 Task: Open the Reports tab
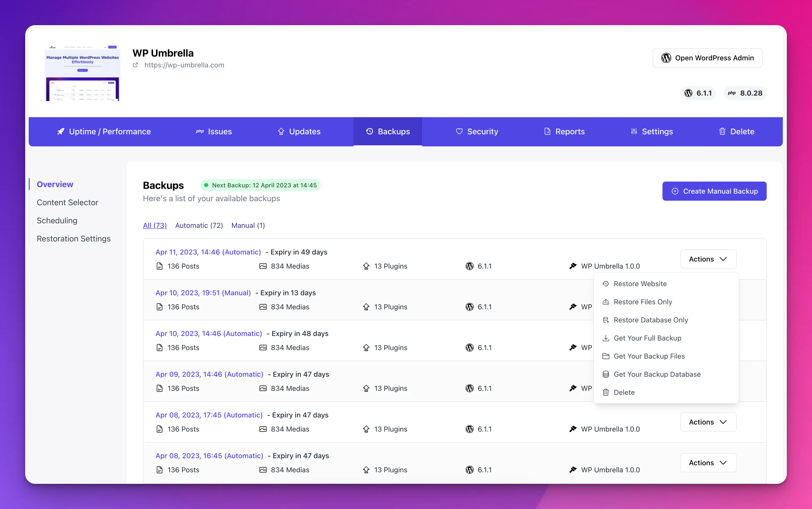(x=564, y=132)
